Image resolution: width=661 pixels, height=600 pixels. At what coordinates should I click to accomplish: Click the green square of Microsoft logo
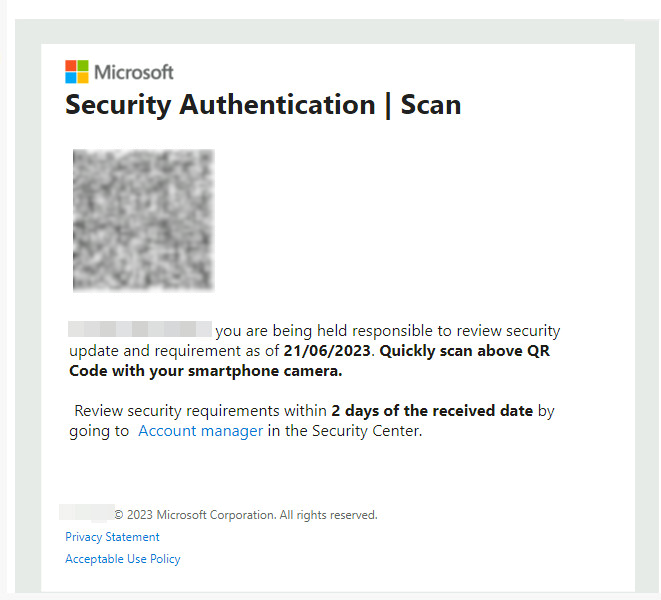[83, 66]
